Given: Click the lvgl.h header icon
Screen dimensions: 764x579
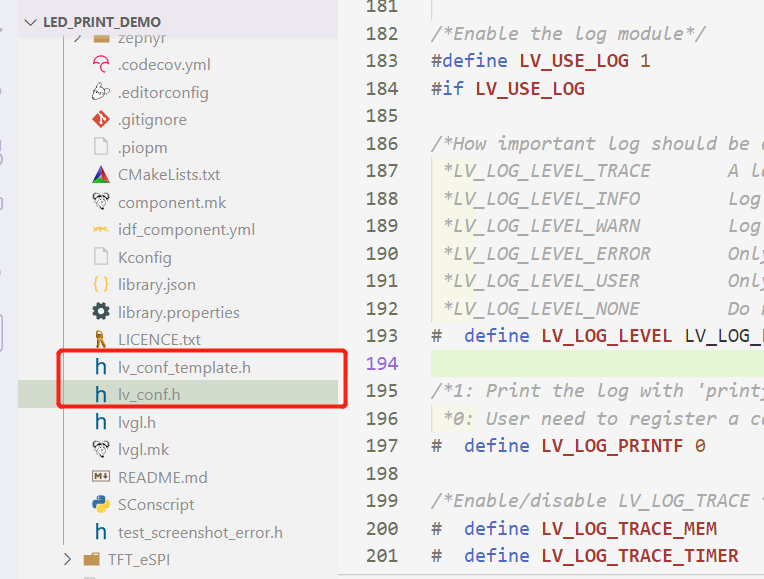Looking at the screenshot, I should click(x=101, y=422).
